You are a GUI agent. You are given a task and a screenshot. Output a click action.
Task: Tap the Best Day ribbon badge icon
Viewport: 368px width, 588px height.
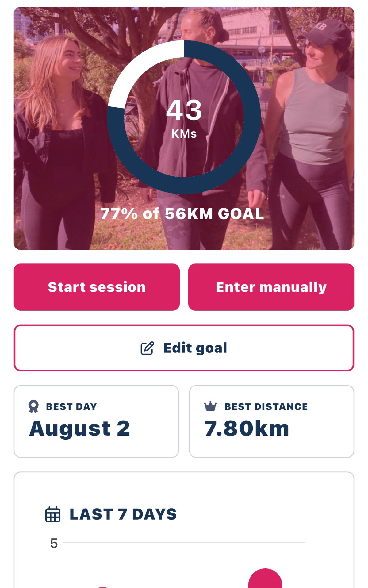point(33,406)
